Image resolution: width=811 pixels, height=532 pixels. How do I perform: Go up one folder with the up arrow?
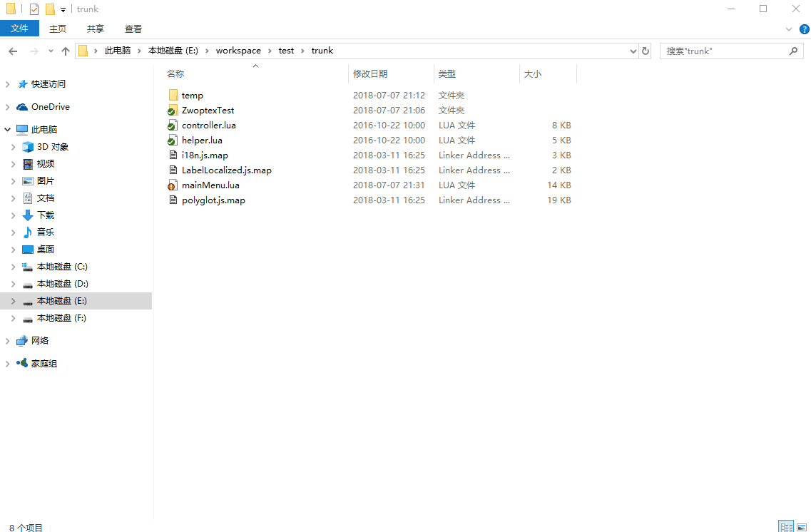66,51
